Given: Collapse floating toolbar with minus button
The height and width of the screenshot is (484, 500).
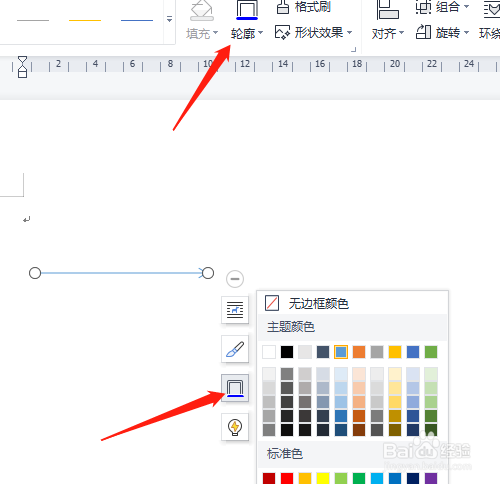Looking at the screenshot, I should (x=235, y=279).
